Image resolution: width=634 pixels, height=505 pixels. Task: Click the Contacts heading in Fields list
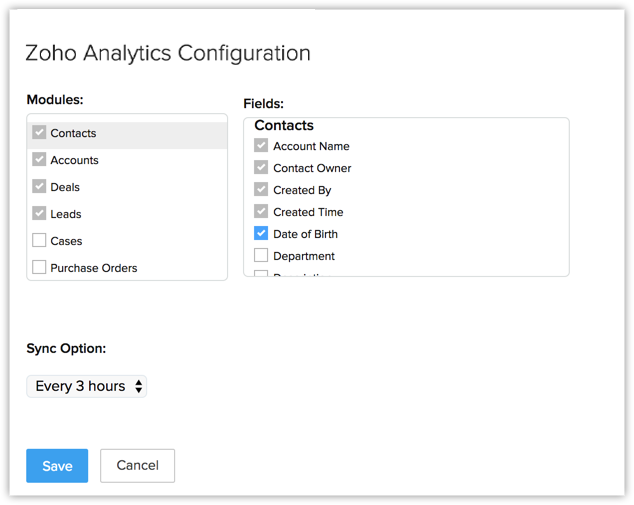[284, 125]
